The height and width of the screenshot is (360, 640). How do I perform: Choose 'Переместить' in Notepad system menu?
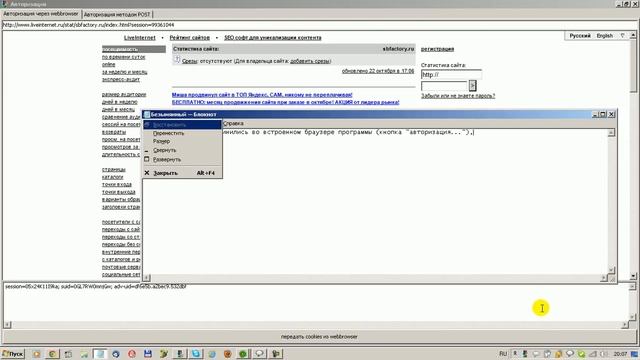pyautogui.click(x=182, y=133)
